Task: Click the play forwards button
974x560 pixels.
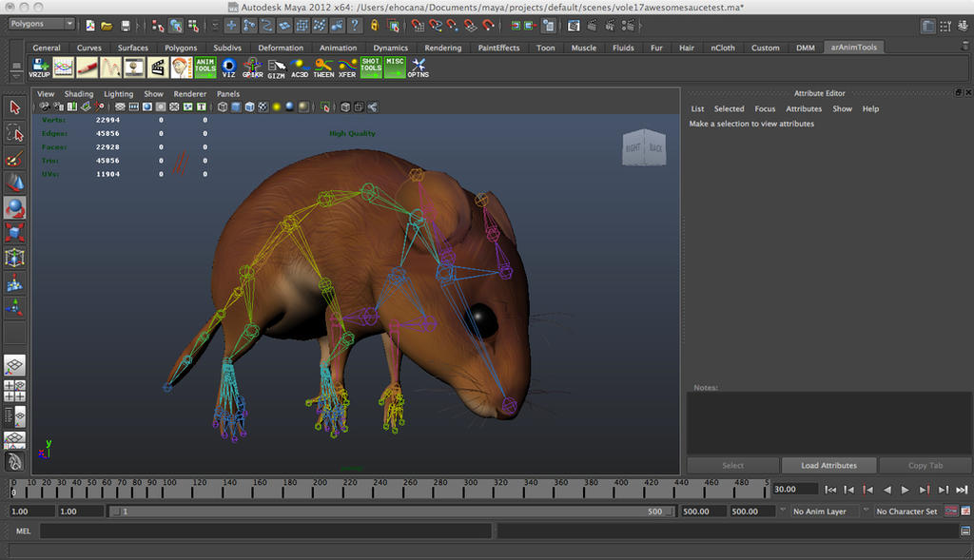Action: (x=906, y=490)
